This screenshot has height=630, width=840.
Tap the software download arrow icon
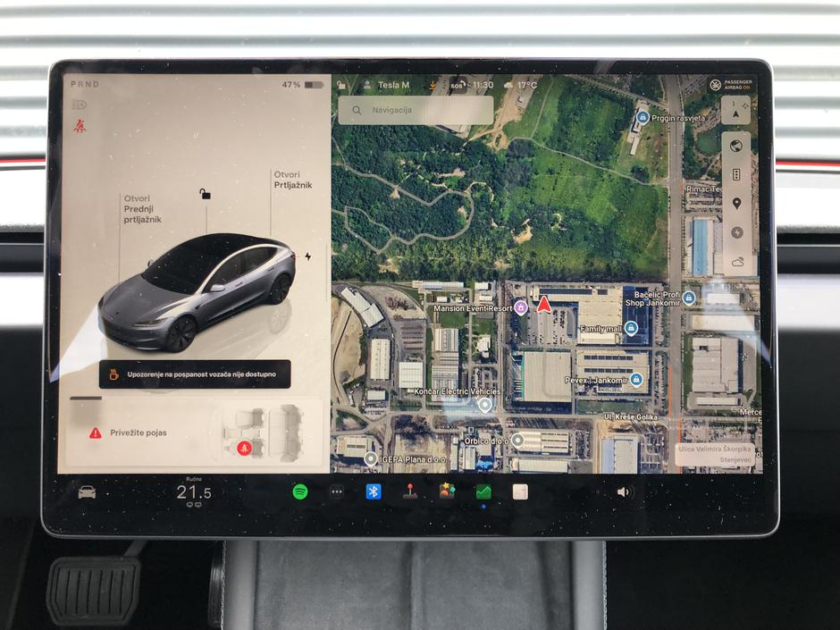433,85
